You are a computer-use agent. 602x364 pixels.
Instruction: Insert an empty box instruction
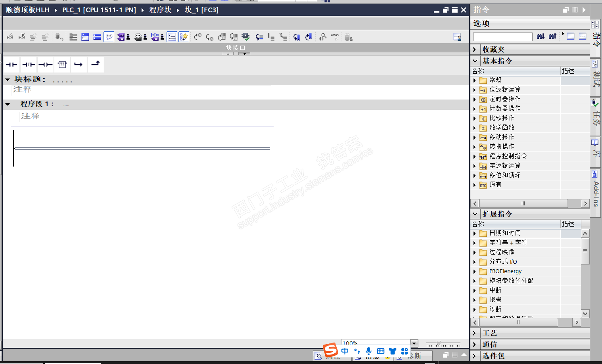pos(62,64)
